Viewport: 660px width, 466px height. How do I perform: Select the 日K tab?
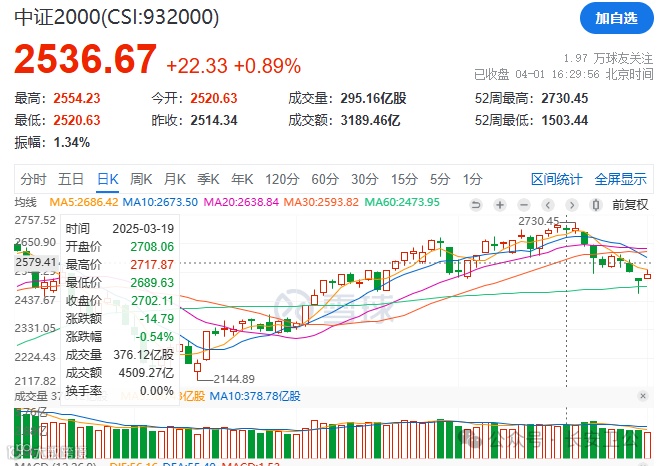pyautogui.click(x=108, y=179)
